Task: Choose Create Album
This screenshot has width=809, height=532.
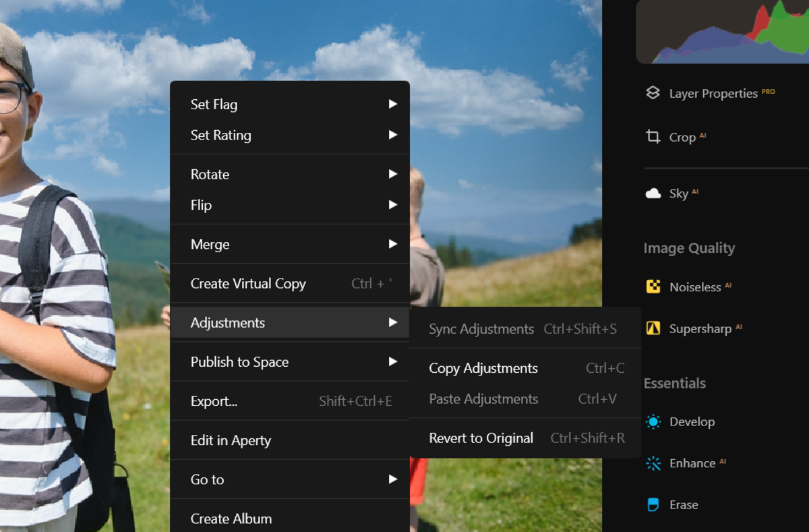Action: 290,519
